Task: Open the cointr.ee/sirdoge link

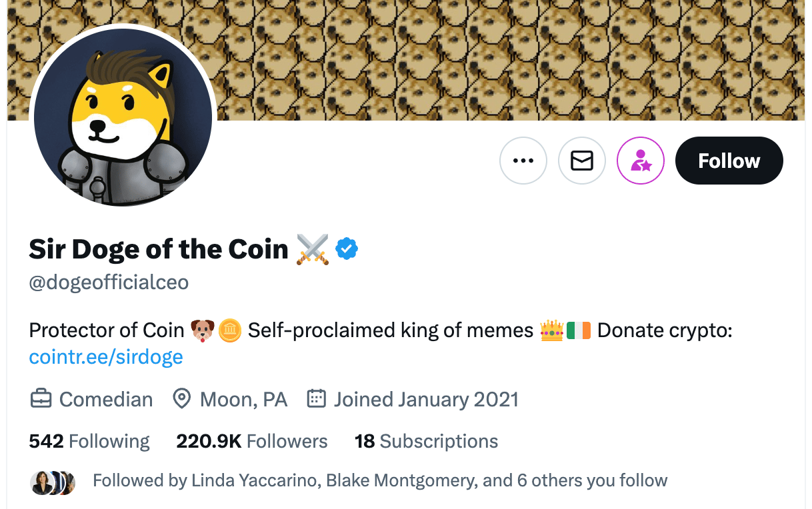Action: tap(106, 357)
